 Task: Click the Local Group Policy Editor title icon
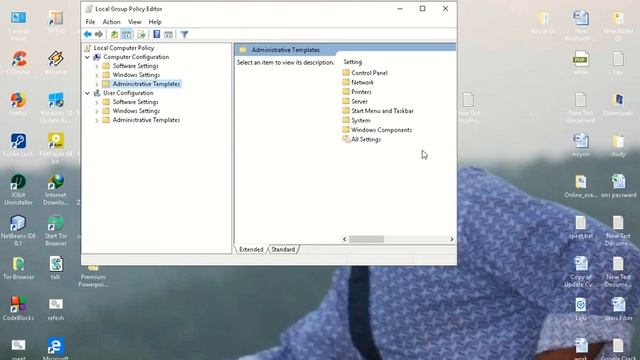[x=89, y=9]
